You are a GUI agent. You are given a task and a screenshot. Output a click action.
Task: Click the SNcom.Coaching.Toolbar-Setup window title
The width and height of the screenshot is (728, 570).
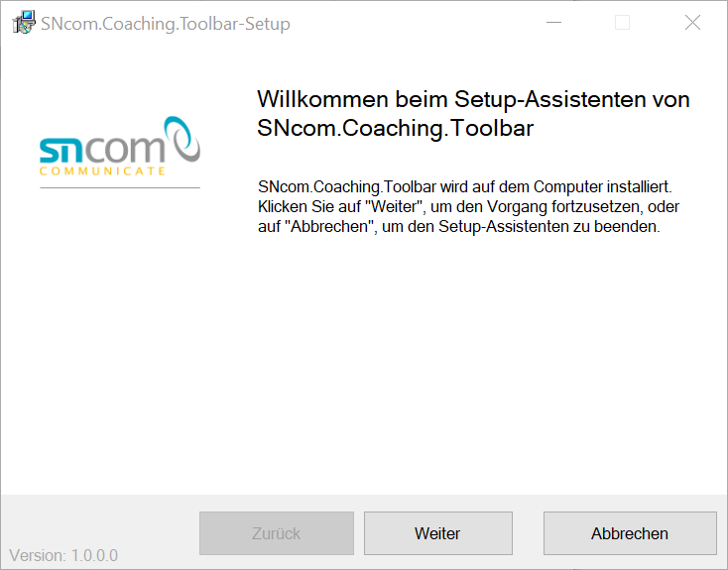coord(166,24)
